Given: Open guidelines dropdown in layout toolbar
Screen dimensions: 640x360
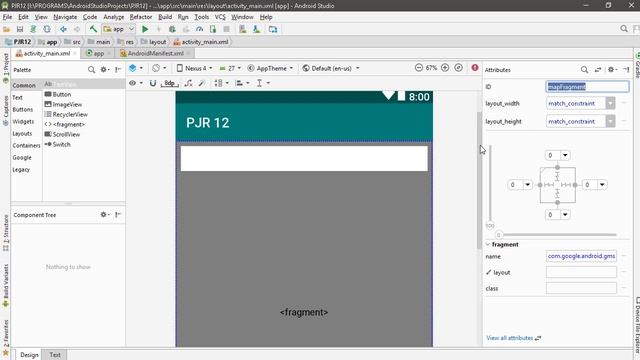Looking at the screenshot, I should [263, 83].
